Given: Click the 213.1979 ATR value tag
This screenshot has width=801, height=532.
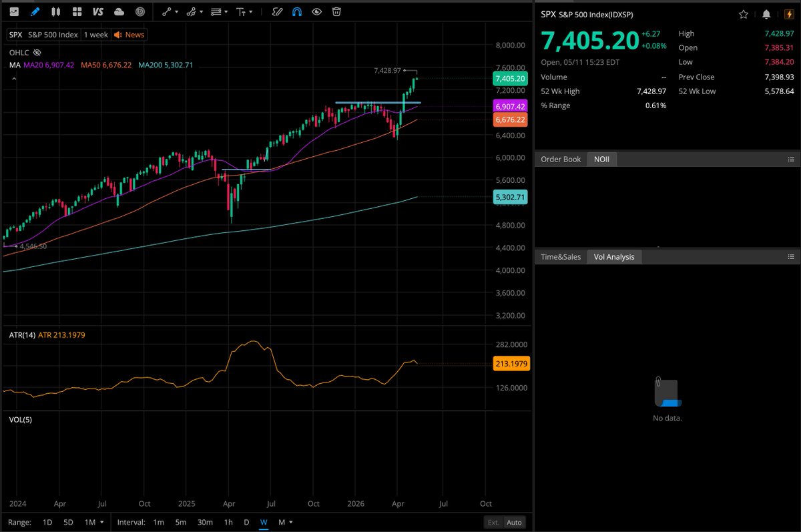Looking at the screenshot, I should click(x=512, y=364).
